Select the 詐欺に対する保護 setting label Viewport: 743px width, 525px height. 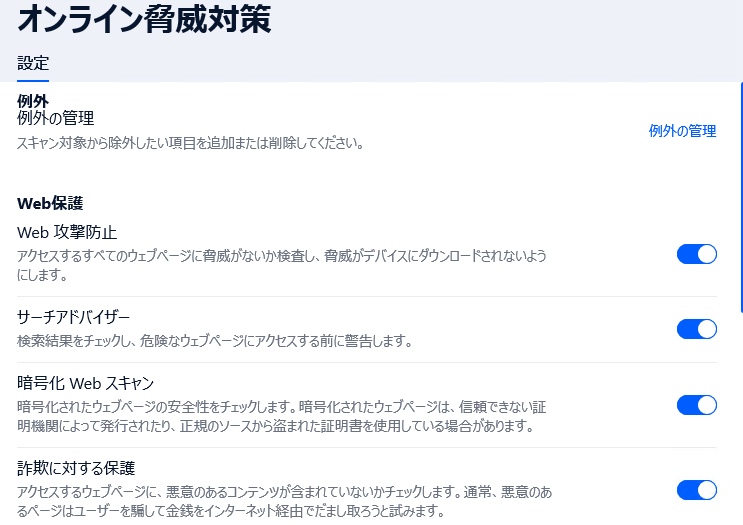pos(76,468)
